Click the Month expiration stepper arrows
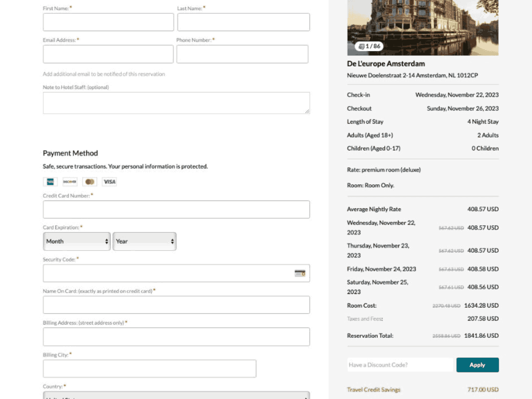The image size is (532, 399). click(x=106, y=241)
